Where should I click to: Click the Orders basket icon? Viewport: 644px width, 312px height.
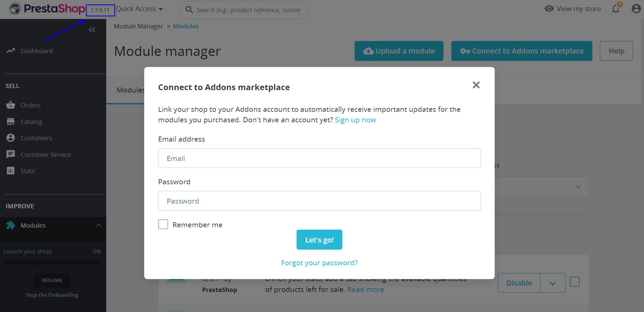11,105
